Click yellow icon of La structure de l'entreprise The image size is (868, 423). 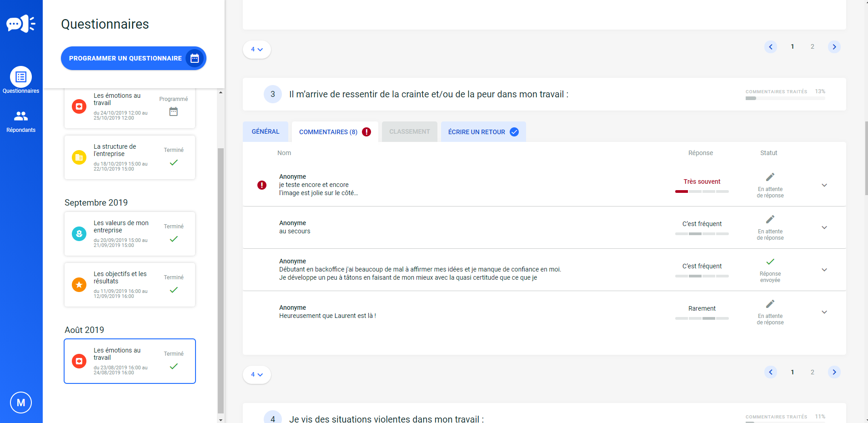[79, 157]
